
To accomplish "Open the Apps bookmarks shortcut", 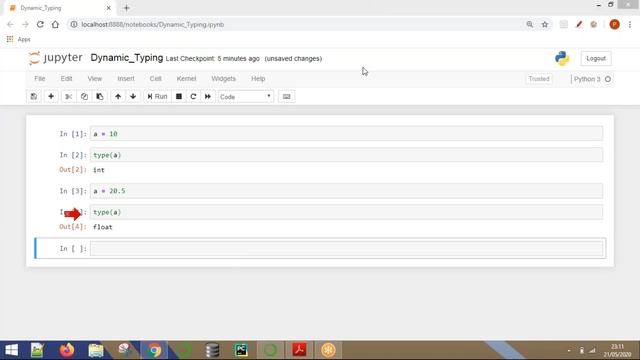I will pos(18,39).
